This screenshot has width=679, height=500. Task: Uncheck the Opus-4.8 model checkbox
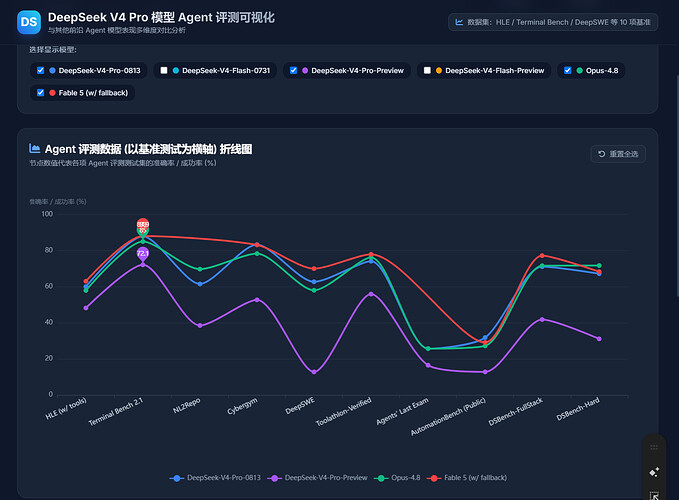(x=567, y=70)
